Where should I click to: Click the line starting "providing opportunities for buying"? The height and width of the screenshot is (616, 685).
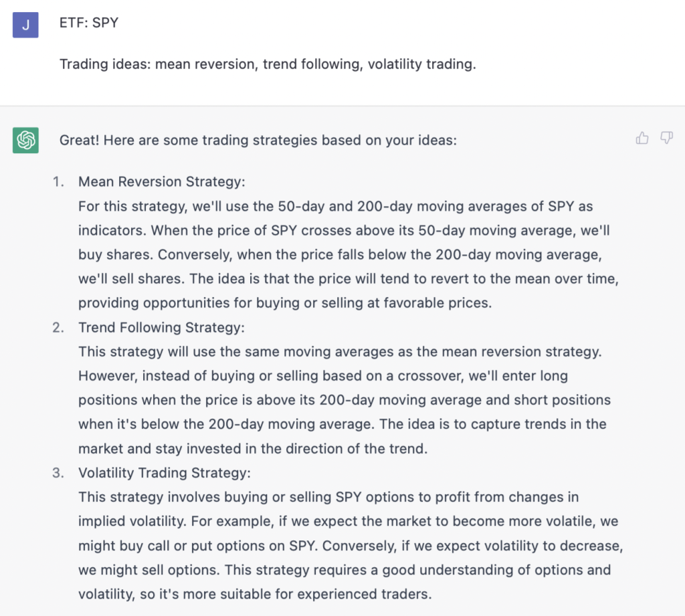[x=285, y=303]
